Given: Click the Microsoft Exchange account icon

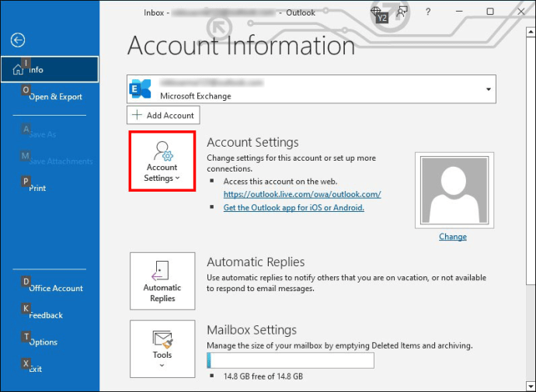Looking at the screenshot, I should click(140, 88).
